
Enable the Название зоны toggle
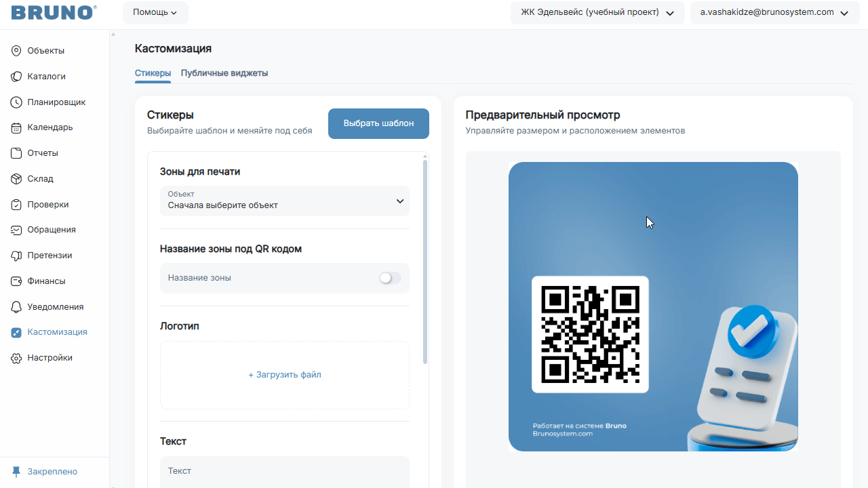coord(390,278)
